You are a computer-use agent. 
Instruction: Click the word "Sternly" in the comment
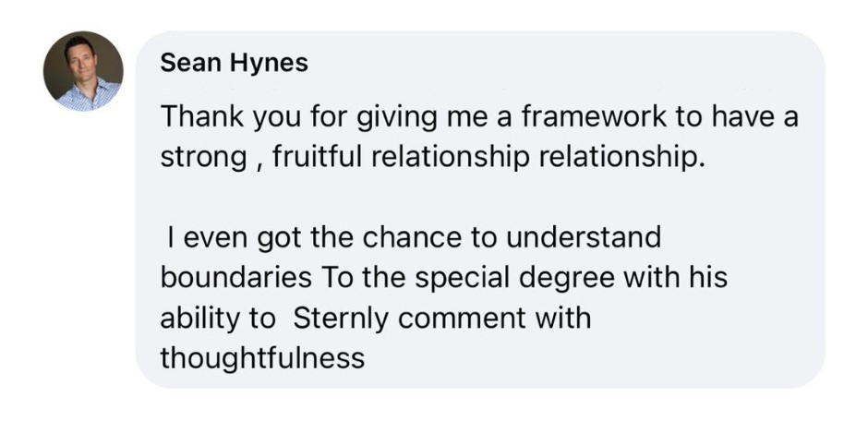click(x=340, y=319)
